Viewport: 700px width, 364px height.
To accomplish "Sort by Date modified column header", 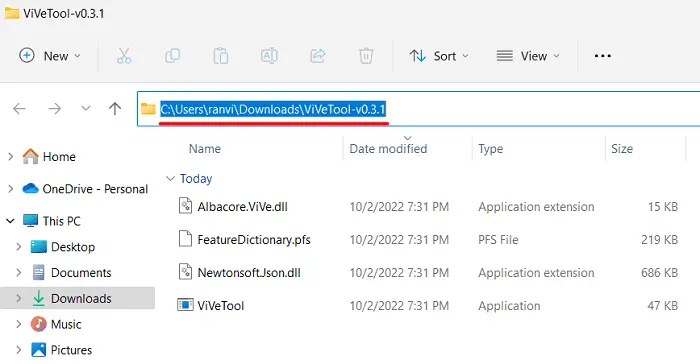I will 388,148.
